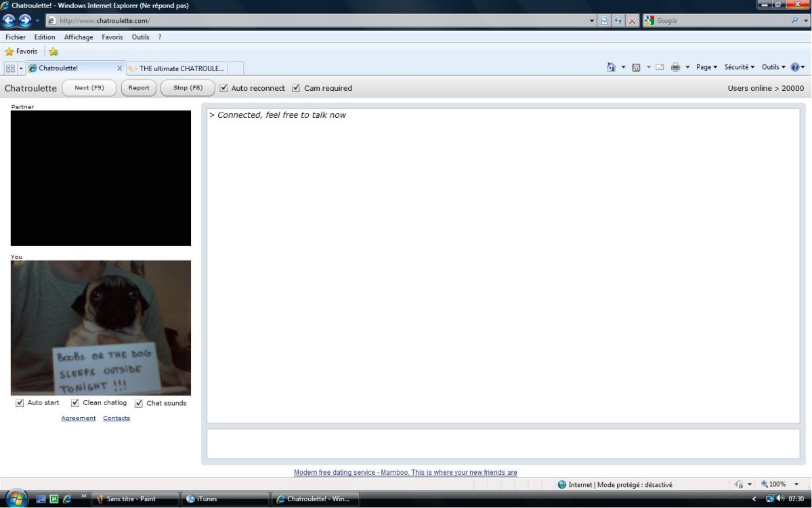The height and width of the screenshot is (508, 812).
Task: Open the Edition menu
Action: pos(45,37)
